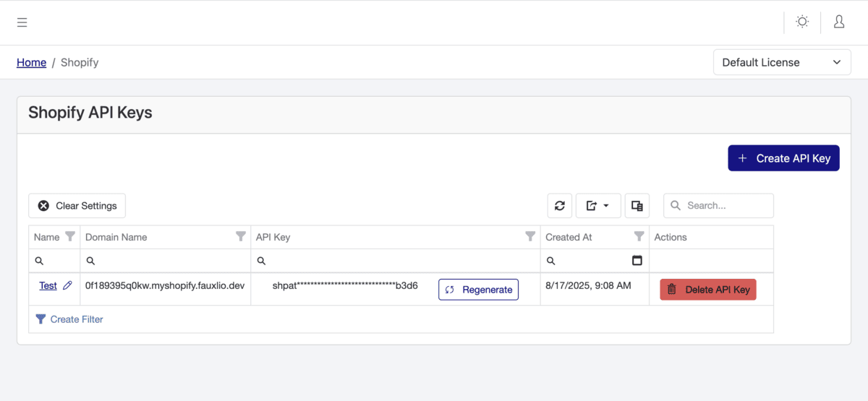Screen dimensions: 868x401
Task: Open the Test key link
Action: [x=48, y=285]
